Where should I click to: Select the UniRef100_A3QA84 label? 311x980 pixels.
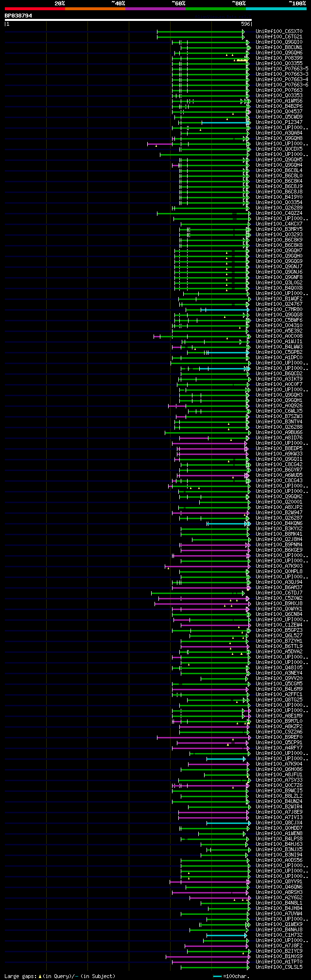point(279,133)
